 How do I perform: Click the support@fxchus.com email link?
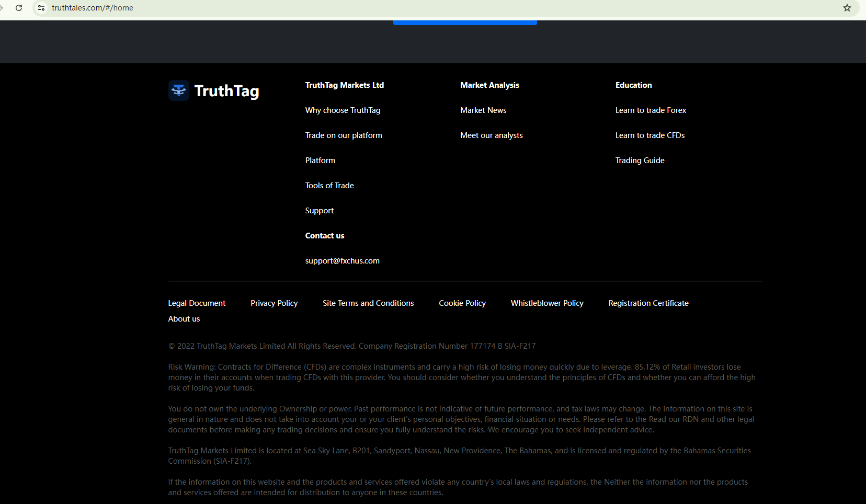click(343, 261)
